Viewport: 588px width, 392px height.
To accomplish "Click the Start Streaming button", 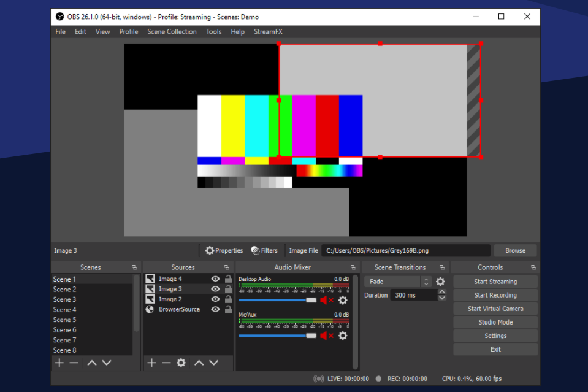I will coord(495,282).
